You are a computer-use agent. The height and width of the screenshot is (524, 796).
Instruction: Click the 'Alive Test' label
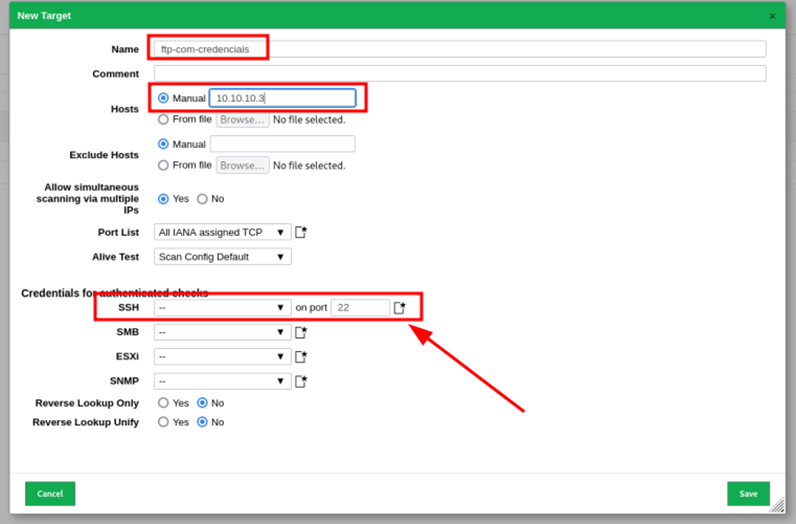[x=116, y=257]
